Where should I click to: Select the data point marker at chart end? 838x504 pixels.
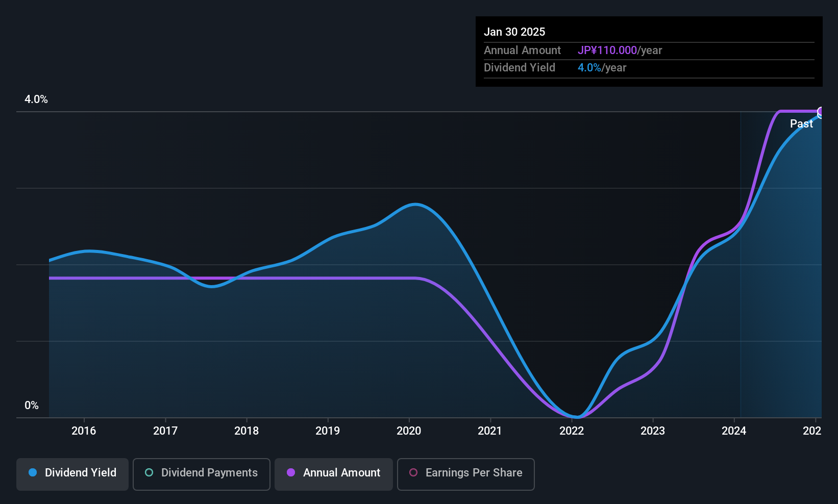(821, 112)
